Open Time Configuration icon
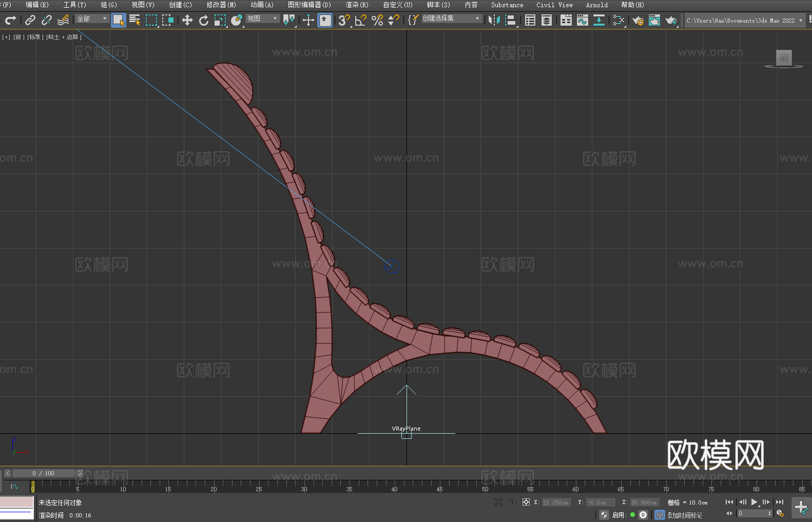Screen dimensions: 812x522 point(780,513)
